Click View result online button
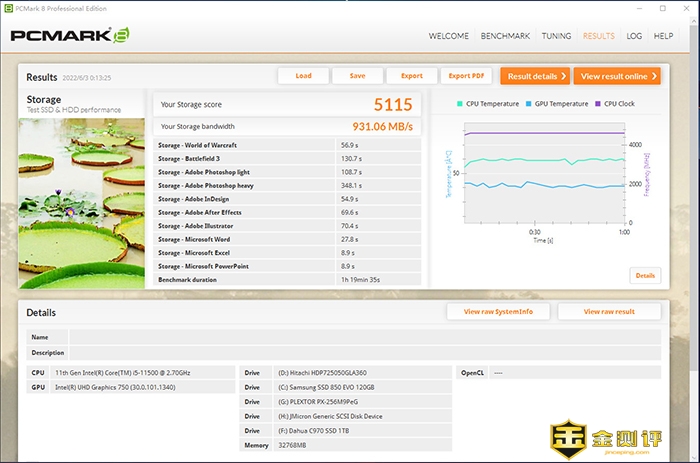This screenshot has width=700, height=463. tap(617, 76)
